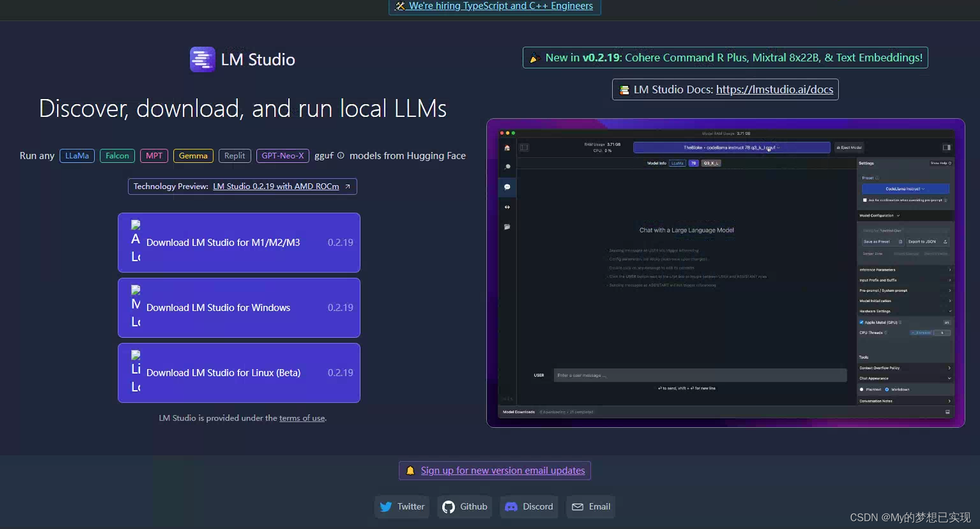Click the bell icon beside email updates
Image resolution: width=980 pixels, height=529 pixels.
[x=410, y=470]
